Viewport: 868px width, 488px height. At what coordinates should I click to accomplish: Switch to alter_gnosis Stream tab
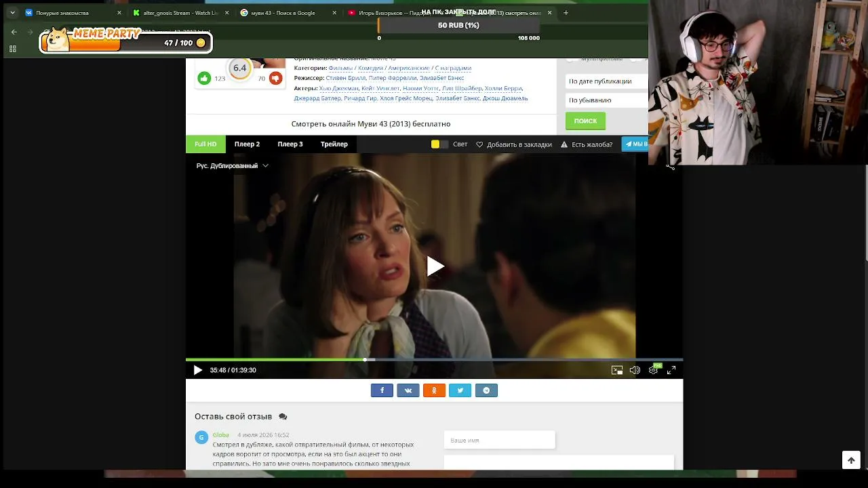180,13
